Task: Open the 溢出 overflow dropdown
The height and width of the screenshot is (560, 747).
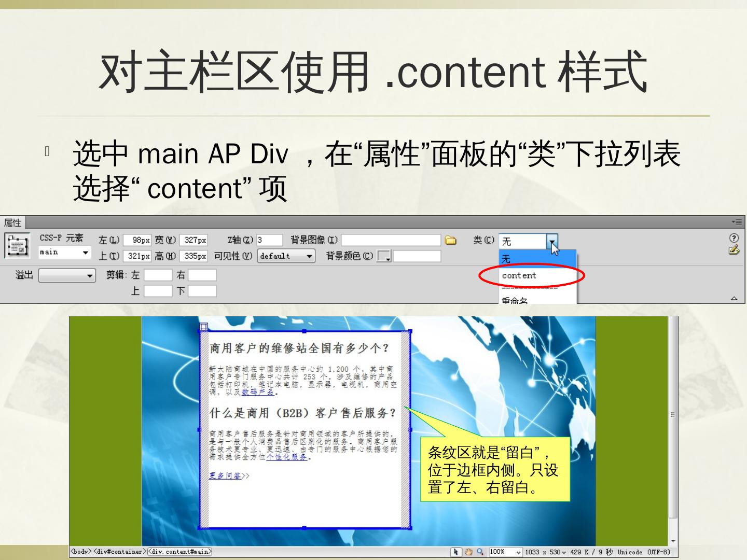Action: [x=90, y=275]
